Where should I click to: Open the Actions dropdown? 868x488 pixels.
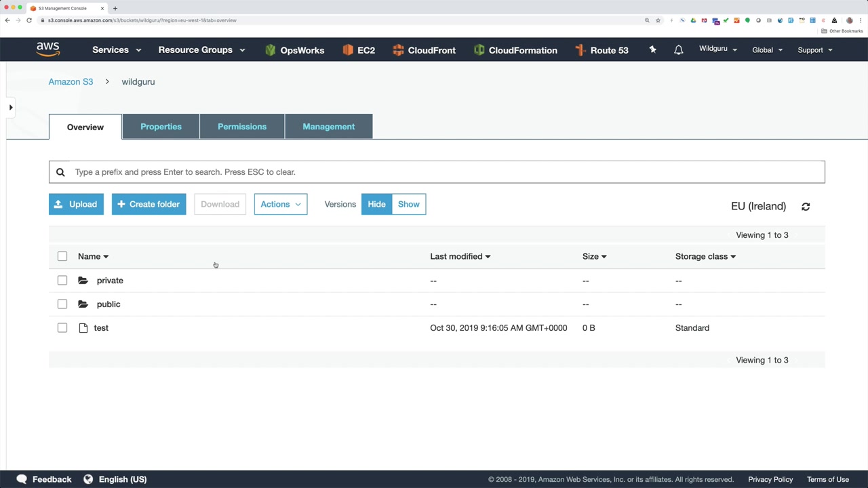tap(281, 204)
